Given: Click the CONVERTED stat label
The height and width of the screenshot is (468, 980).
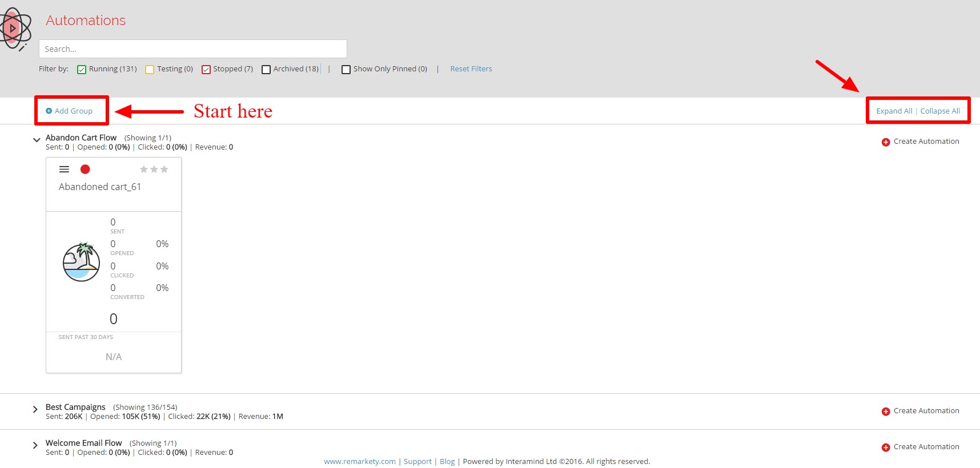Looking at the screenshot, I should (x=127, y=297).
